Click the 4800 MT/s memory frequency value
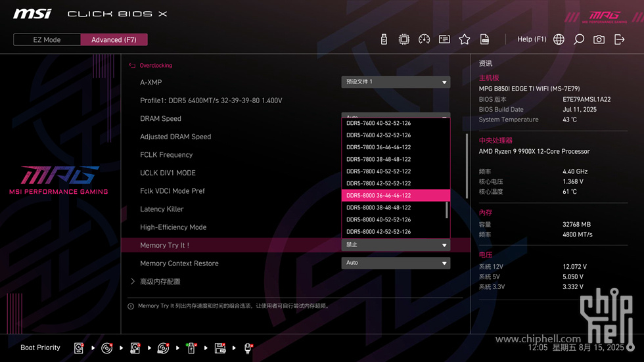Image resolution: width=644 pixels, height=362 pixels. pyautogui.click(x=578, y=235)
